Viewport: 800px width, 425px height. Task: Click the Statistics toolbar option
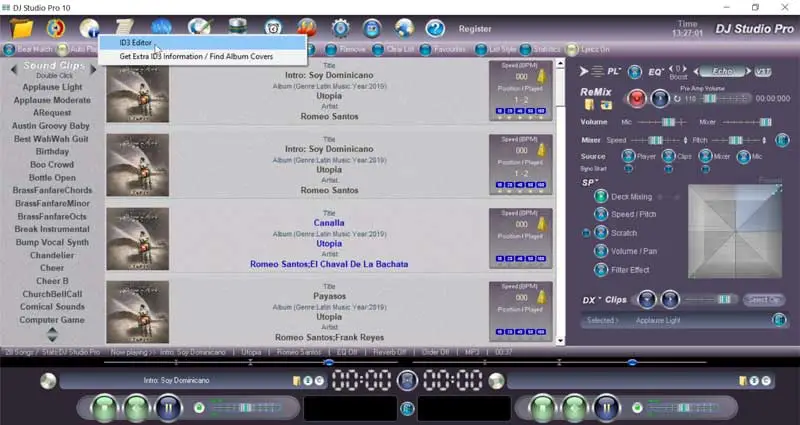pyautogui.click(x=540, y=49)
